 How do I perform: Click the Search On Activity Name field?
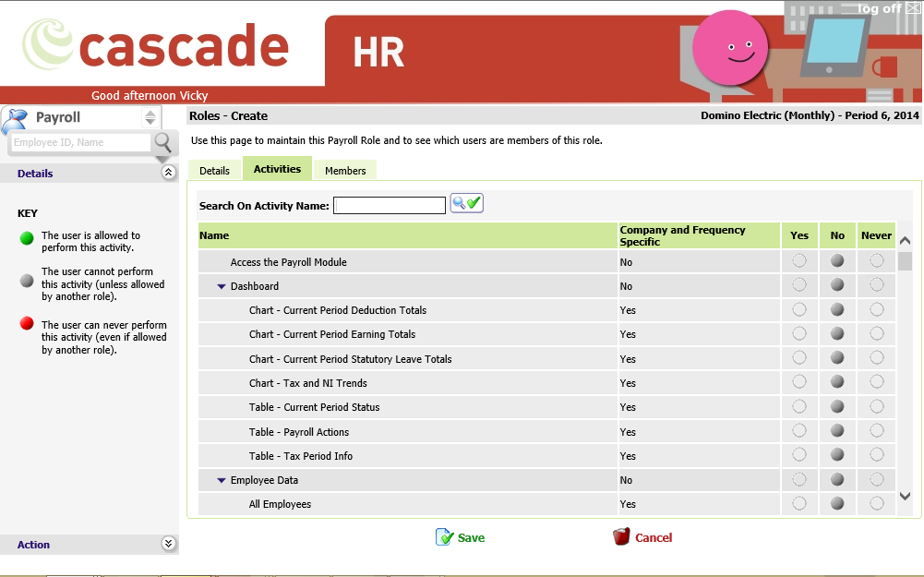[x=390, y=205]
